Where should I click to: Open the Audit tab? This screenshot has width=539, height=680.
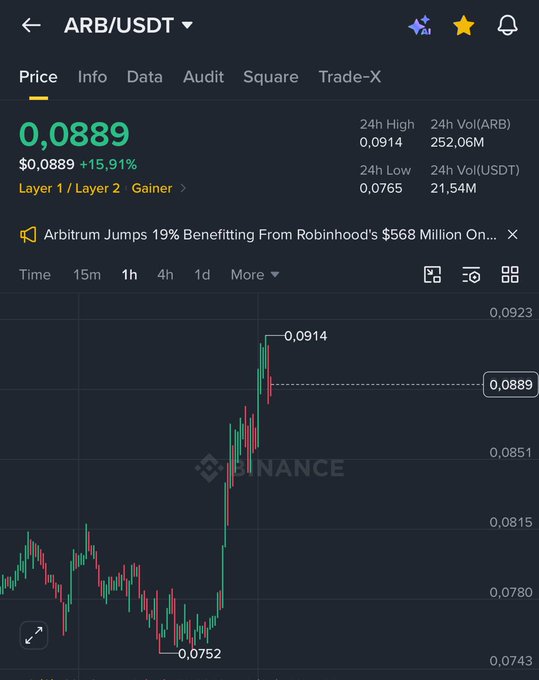[203, 77]
